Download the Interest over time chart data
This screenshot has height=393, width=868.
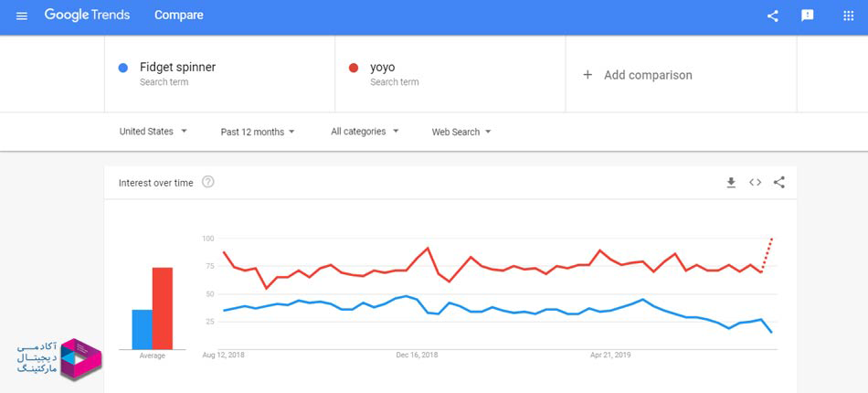[731, 183]
